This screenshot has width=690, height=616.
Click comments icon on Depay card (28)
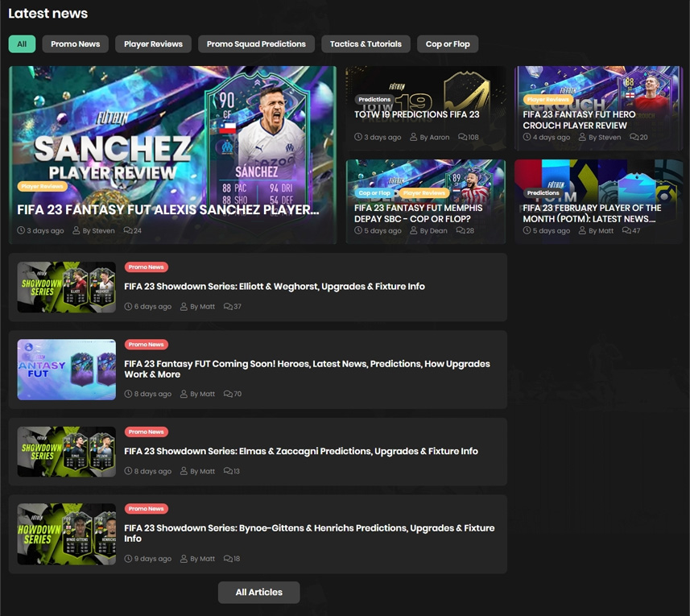click(x=461, y=230)
